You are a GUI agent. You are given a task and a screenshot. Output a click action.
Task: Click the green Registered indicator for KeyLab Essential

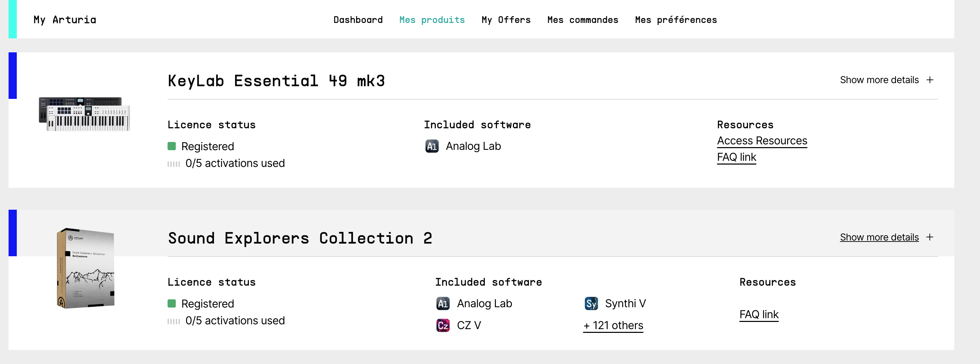pyautogui.click(x=172, y=146)
